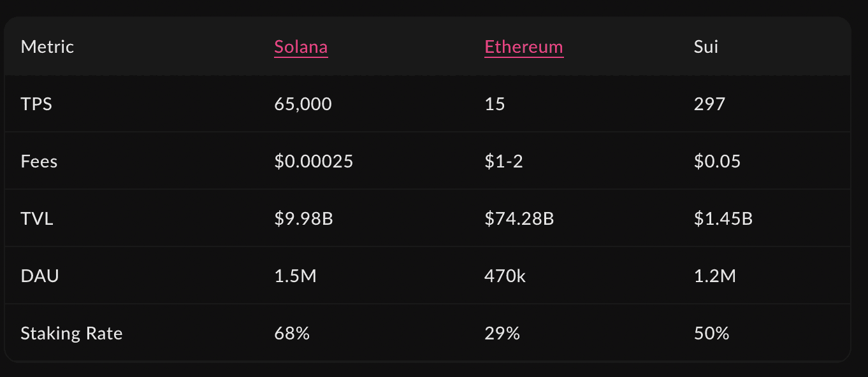This screenshot has height=377, width=868.
Task: Open the Solana link in the table header
Action: pyautogui.click(x=301, y=47)
